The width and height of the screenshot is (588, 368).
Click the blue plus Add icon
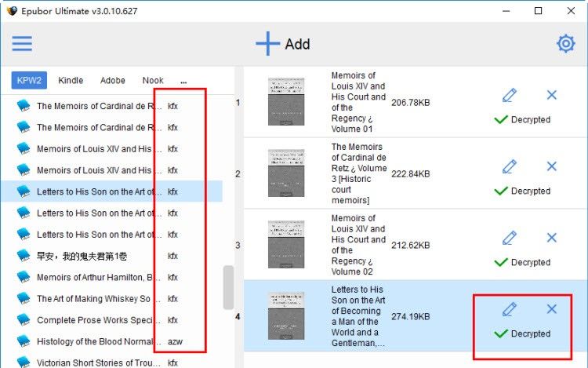(x=267, y=43)
